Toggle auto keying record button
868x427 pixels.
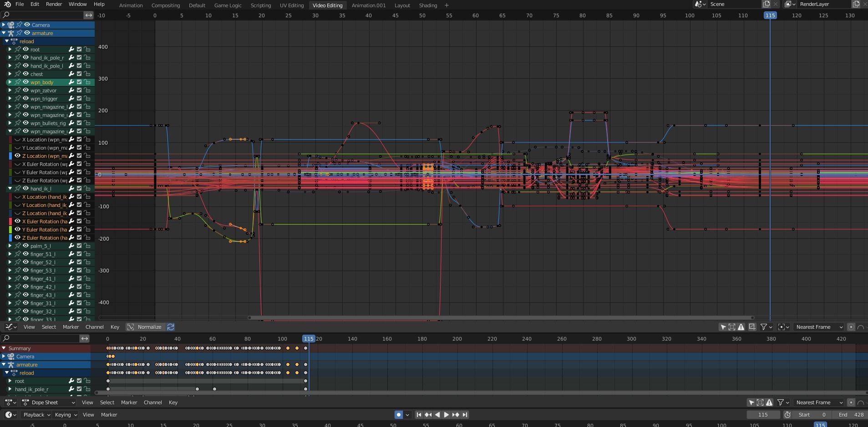click(x=399, y=415)
